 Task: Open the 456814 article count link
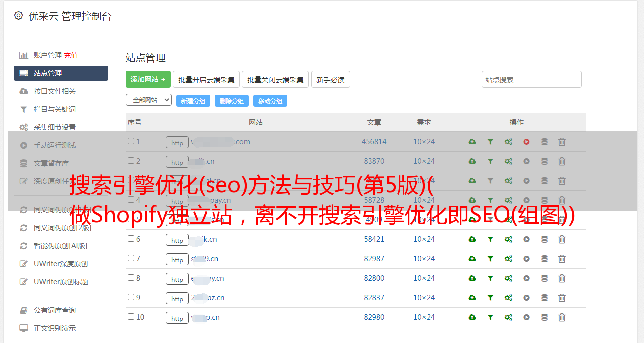click(374, 142)
